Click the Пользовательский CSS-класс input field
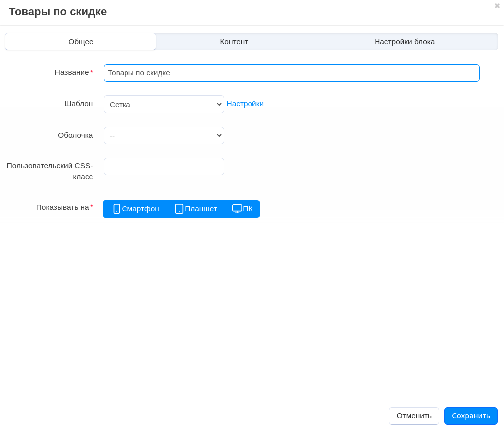This screenshot has width=504, height=434. [x=163, y=167]
